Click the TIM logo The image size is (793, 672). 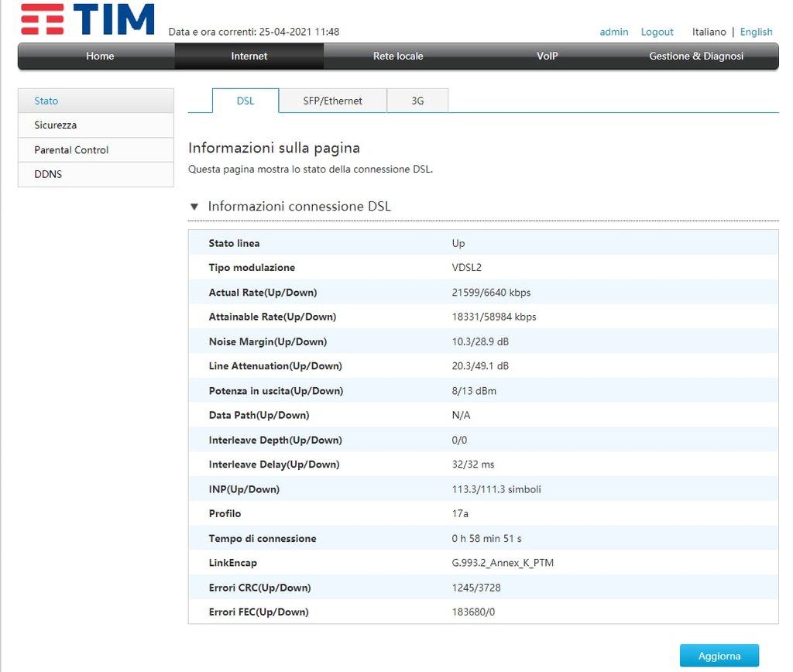[88, 20]
